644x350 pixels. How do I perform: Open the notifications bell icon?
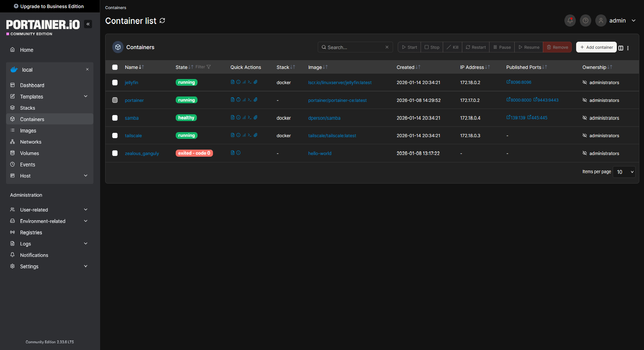(570, 21)
